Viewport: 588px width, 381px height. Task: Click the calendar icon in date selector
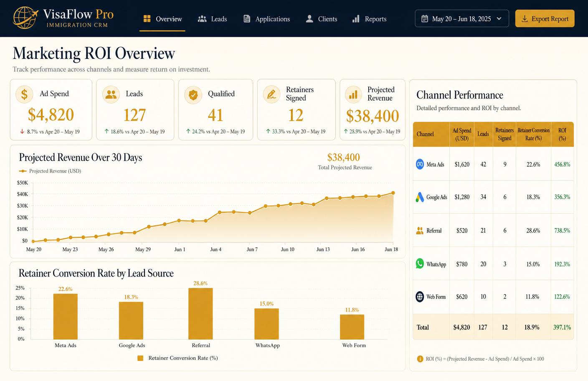pos(425,18)
